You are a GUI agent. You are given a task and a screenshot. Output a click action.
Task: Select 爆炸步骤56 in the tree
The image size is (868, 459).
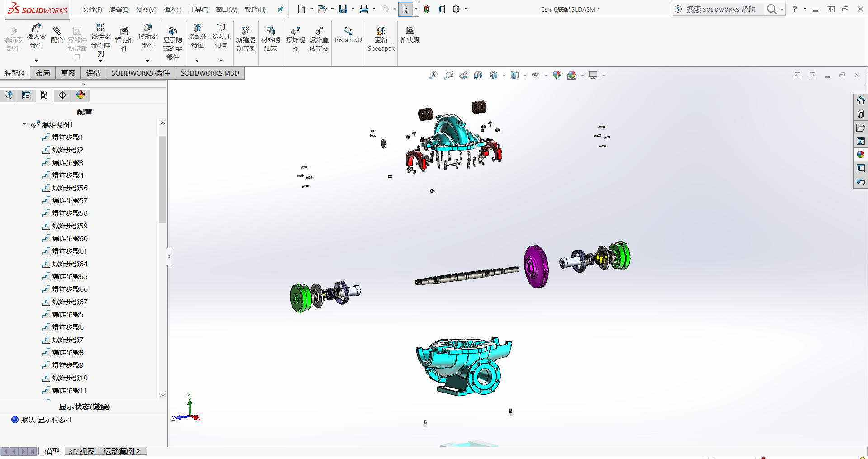pyautogui.click(x=70, y=188)
